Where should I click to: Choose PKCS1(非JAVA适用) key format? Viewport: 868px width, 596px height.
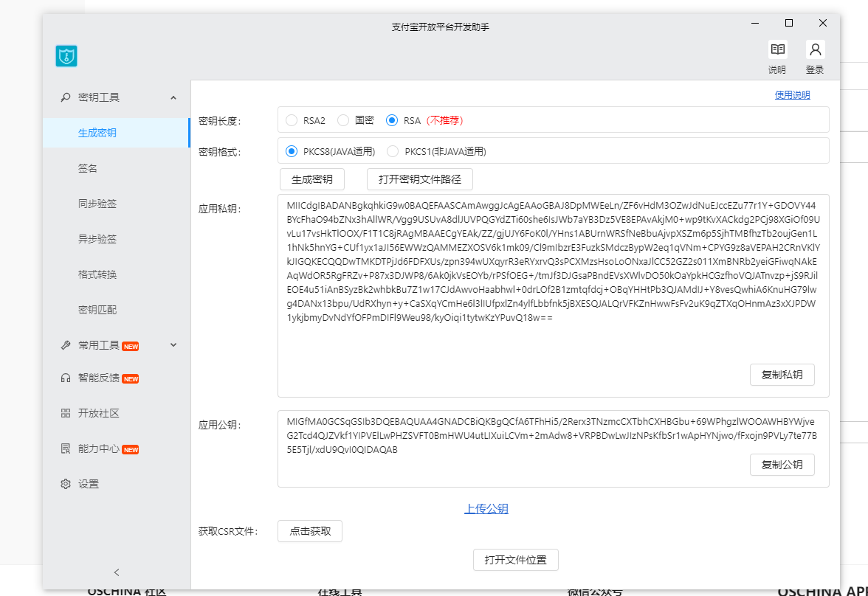[393, 151]
